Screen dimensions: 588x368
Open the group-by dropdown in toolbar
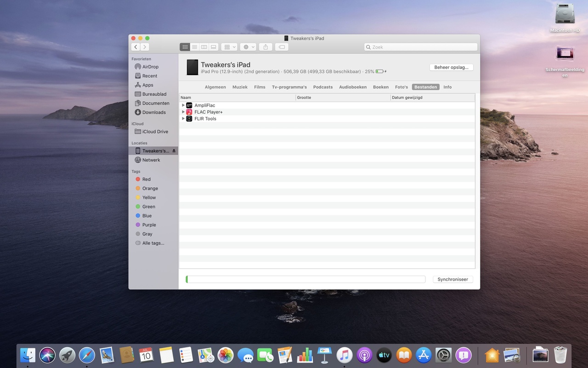pyautogui.click(x=229, y=47)
